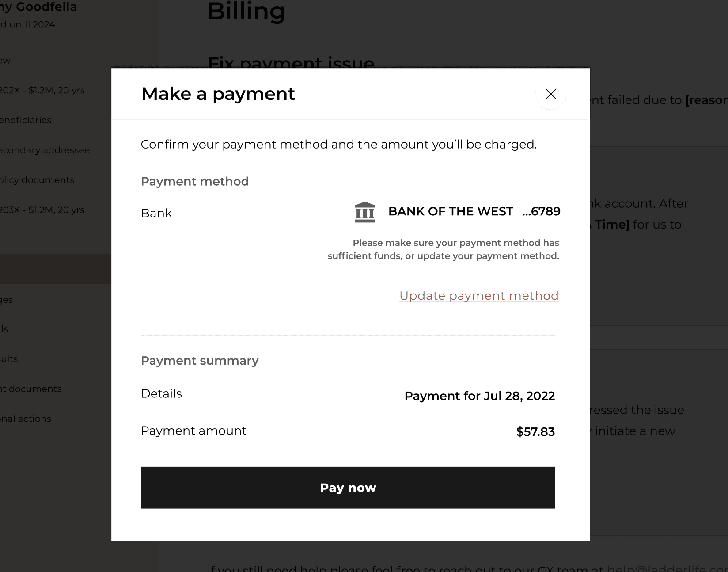Click the Billing page title
The height and width of the screenshot is (572, 728).
247,12
